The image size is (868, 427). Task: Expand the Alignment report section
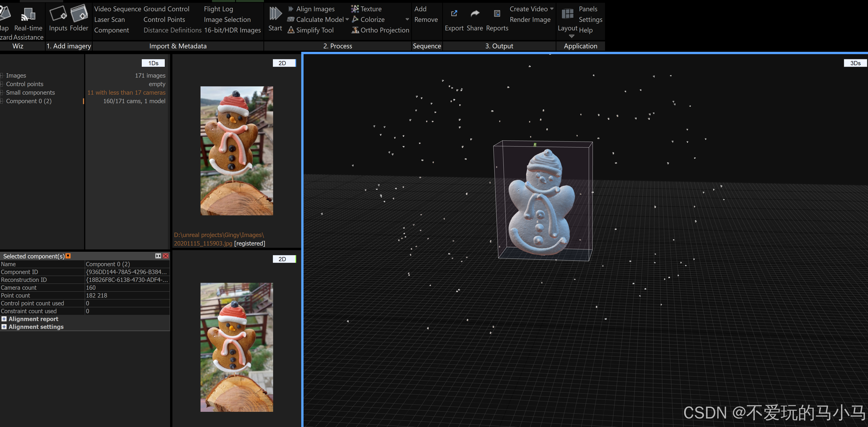4,319
